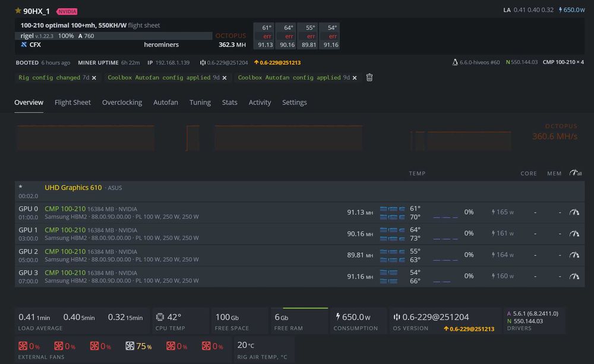Click the favorite star beside 90HX_1
This screenshot has width=594, height=364.
[18, 11]
